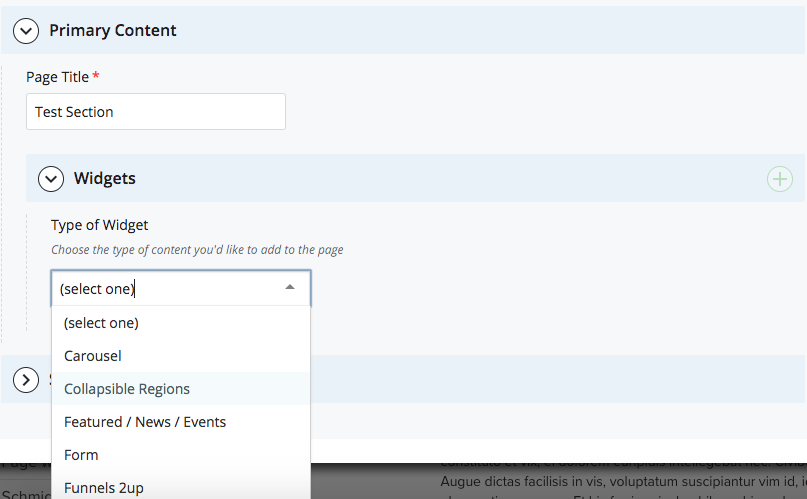Click the Type of Widget label
The width and height of the screenshot is (807, 499).
pyautogui.click(x=99, y=225)
